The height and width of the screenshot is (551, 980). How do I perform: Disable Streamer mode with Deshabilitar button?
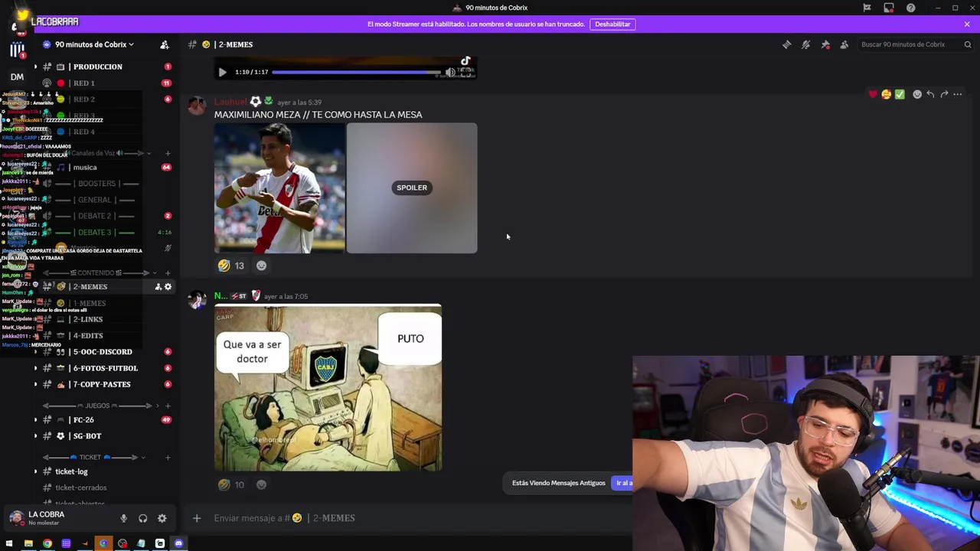point(612,24)
